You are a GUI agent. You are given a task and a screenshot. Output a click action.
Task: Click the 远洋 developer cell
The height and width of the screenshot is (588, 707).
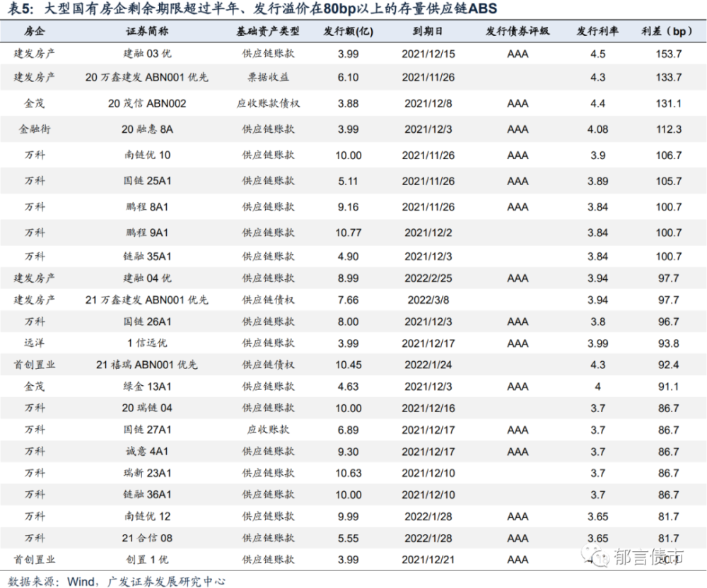click(x=35, y=343)
